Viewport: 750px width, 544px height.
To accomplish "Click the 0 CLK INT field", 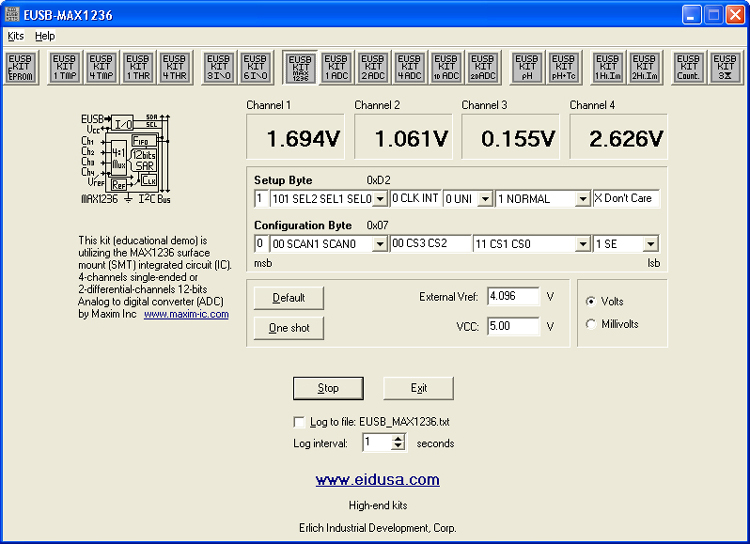I will [x=416, y=198].
